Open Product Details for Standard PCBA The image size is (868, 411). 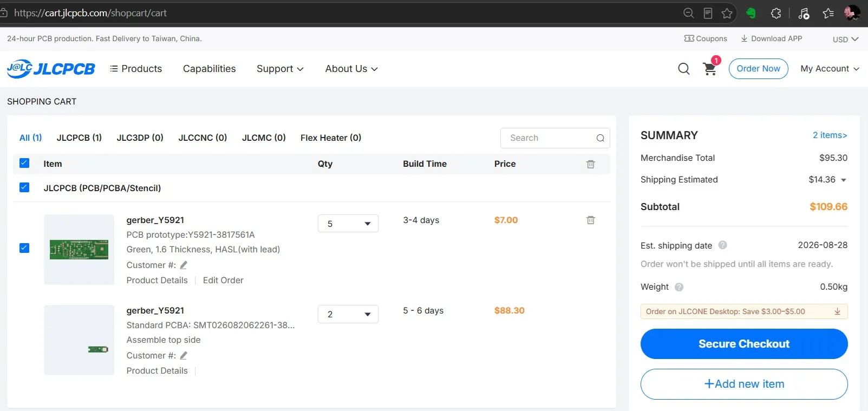coord(157,371)
